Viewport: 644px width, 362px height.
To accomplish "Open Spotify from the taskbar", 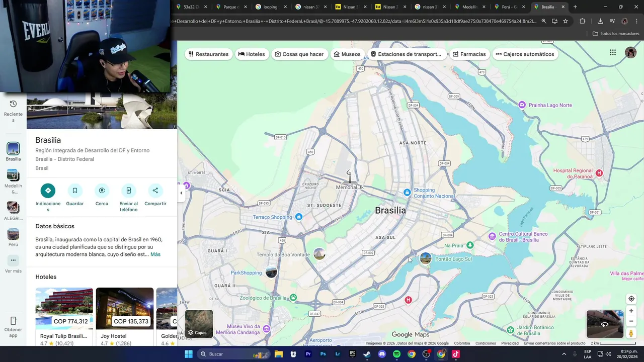I will tap(396, 354).
